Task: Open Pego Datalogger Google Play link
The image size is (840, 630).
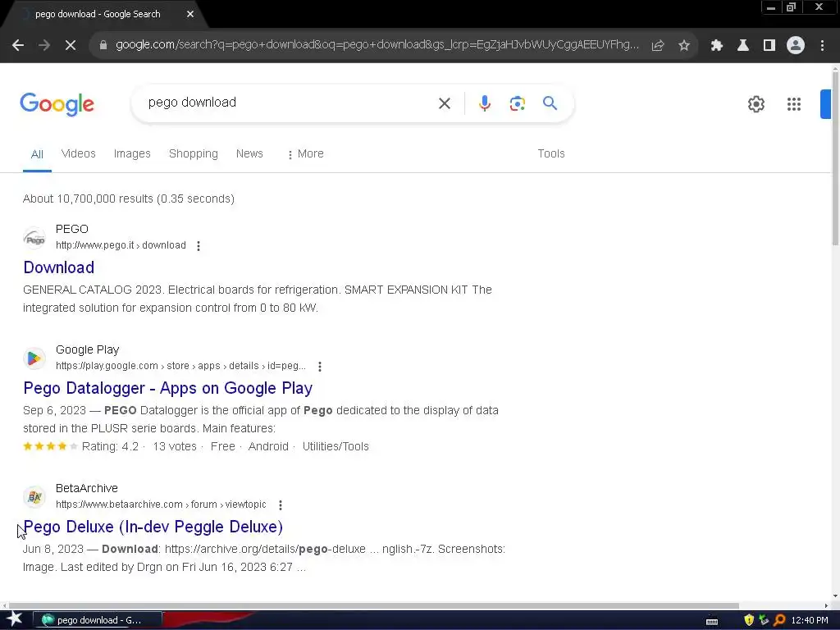Action: 167,388
